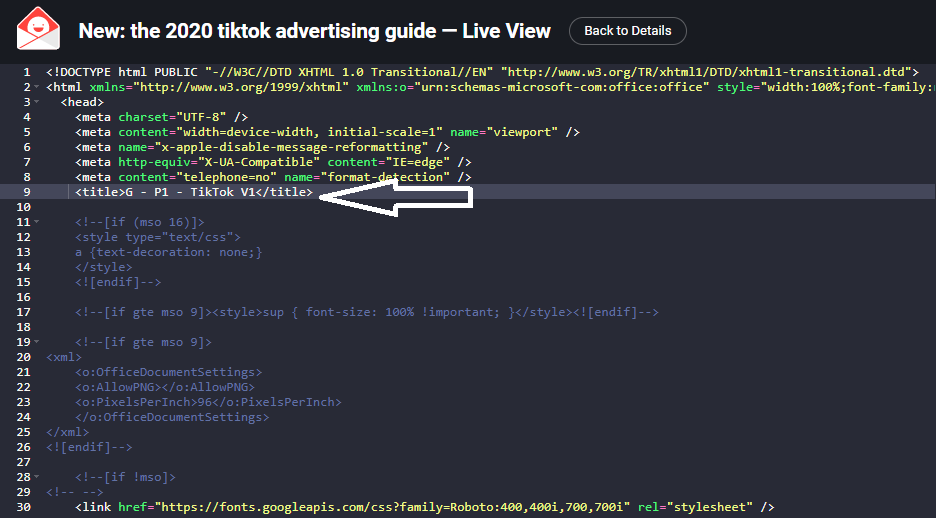Click the "telephone=no" format-detection line
936x518 pixels.
(x=273, y=177)
